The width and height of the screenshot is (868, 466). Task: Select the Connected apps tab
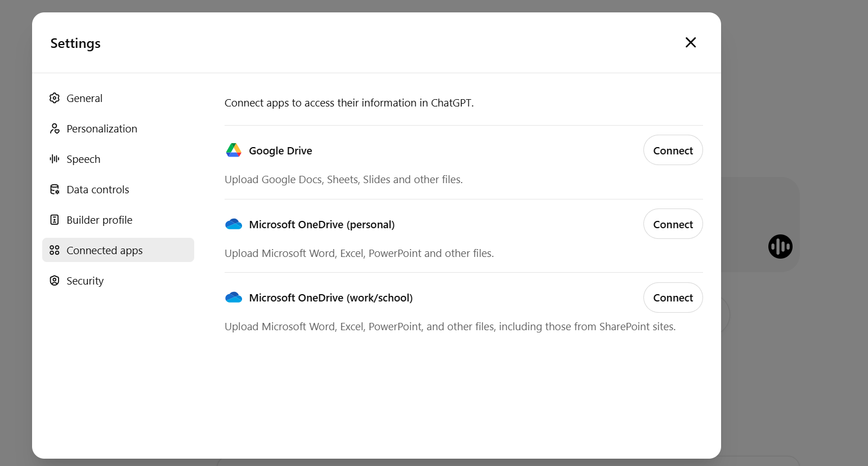pos(118,250)
